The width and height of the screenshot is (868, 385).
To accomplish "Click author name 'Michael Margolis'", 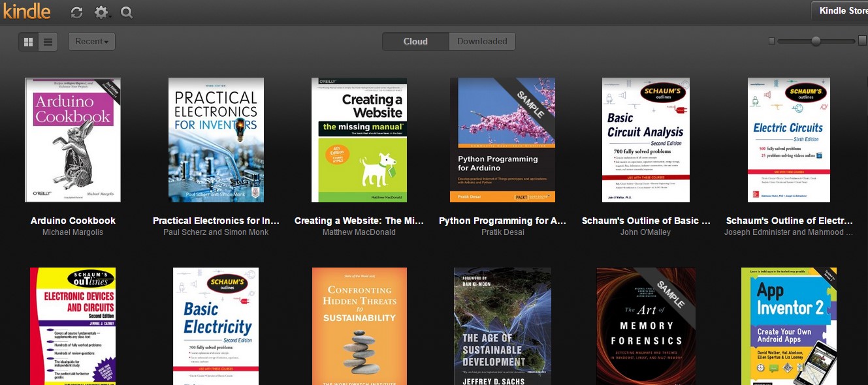I will pos(73,232).
